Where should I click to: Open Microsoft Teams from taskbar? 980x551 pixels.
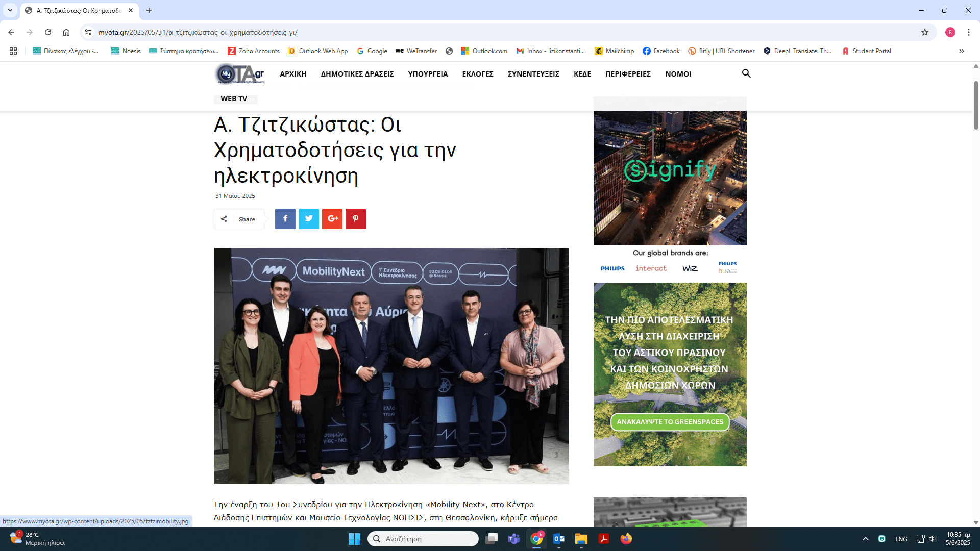(x=513, y=539)
